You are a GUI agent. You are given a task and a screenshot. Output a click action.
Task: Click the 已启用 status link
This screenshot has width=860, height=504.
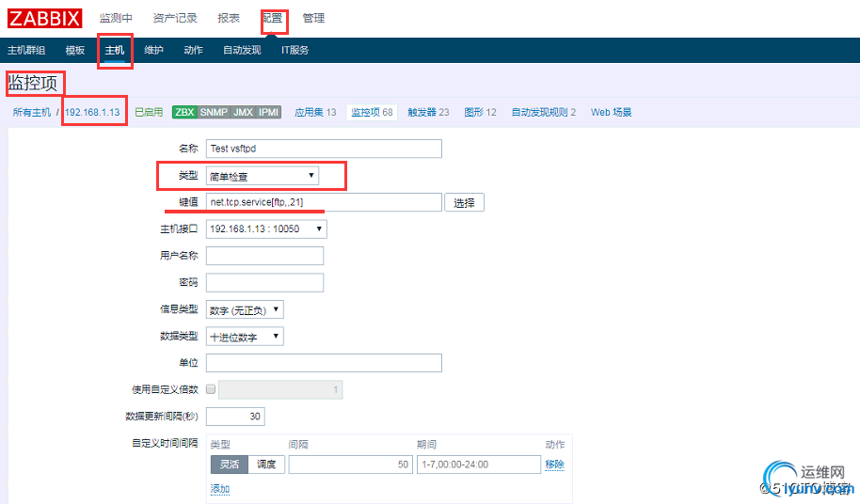(149, 112)
